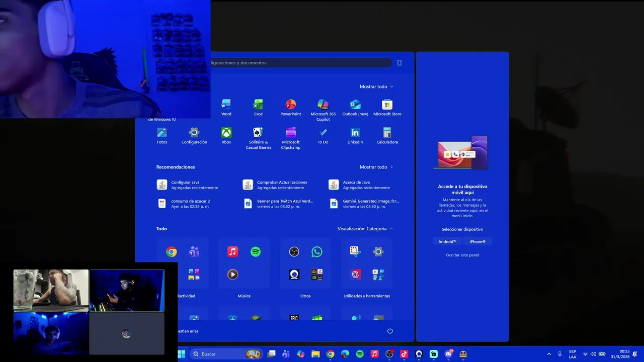
Task: Open Word from pinned apps
Action: (226, 108)
